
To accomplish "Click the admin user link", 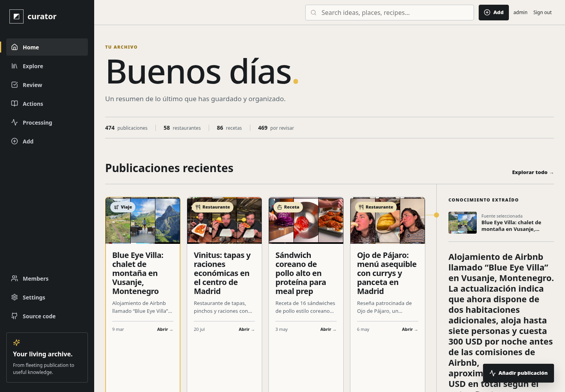I will click(520, 13).
